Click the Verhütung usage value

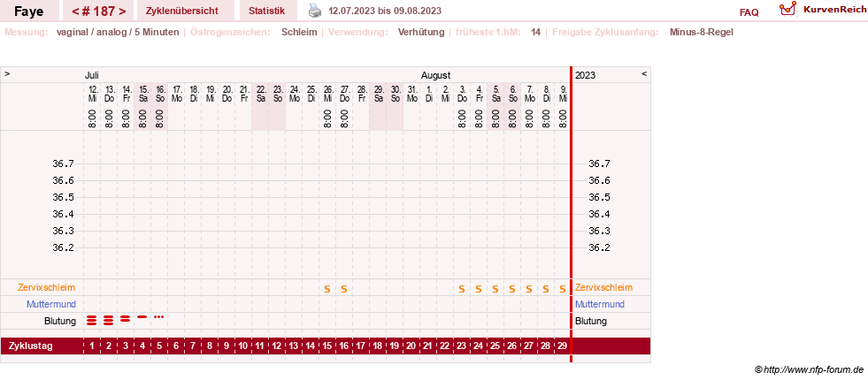421,32
